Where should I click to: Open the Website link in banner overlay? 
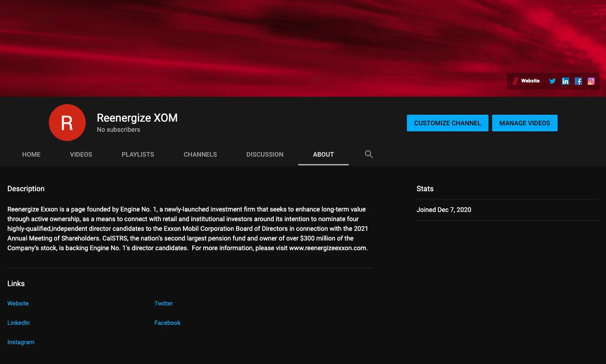pyautogui.click(x=530, y=81)
